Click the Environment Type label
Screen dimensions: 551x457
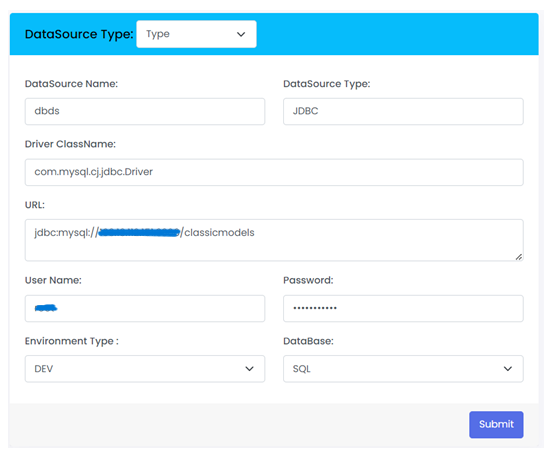[72, 341]
